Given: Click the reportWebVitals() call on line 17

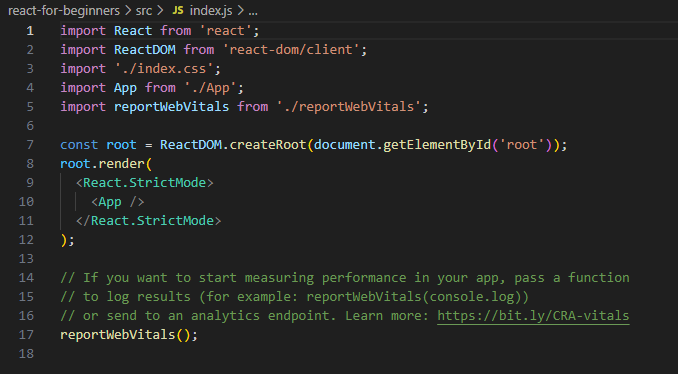Looking at the screenshot, I should (125, 335).
